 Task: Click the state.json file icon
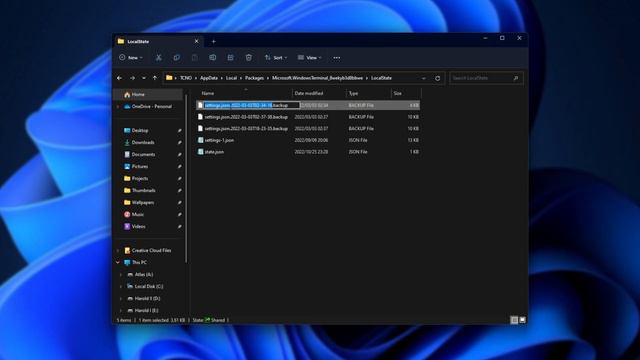[x=200, y=152]
